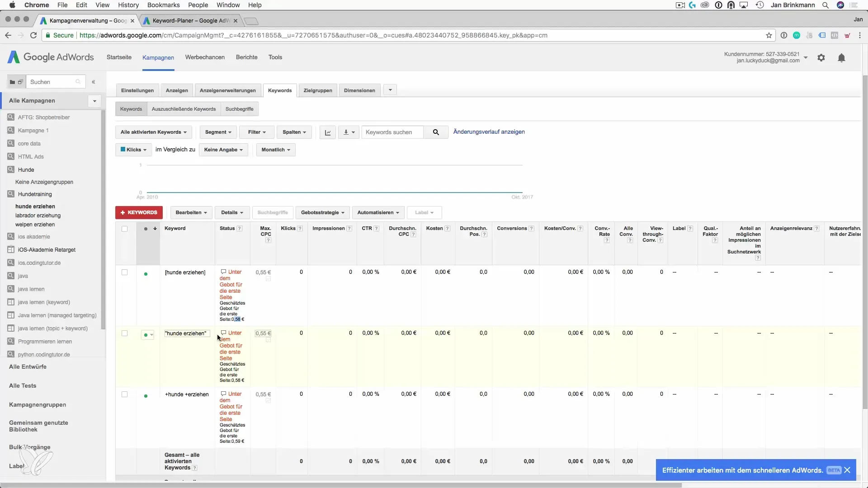Screen dimensions: 868x488
Task: Reload the page in Chrome
Action: (x=33, y=35)
